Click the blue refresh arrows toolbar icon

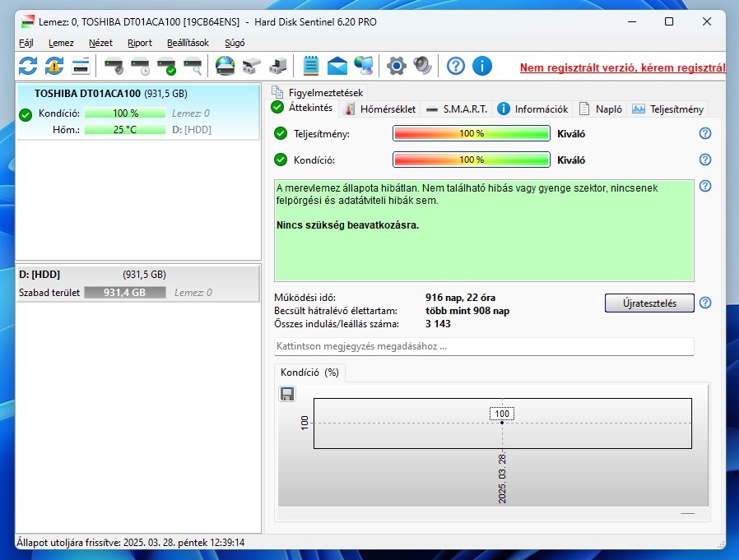(28, 66)
